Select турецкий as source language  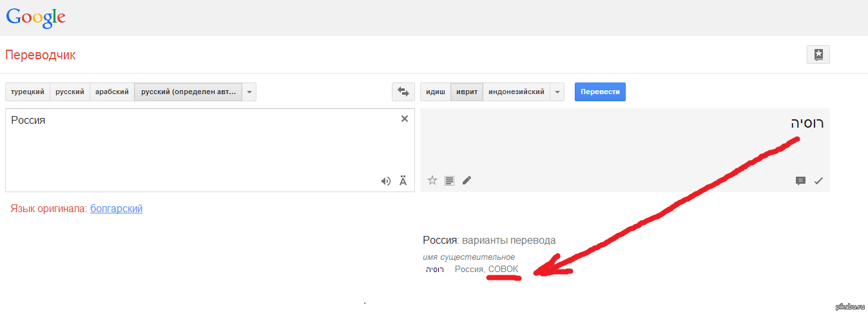click(28, 92)
